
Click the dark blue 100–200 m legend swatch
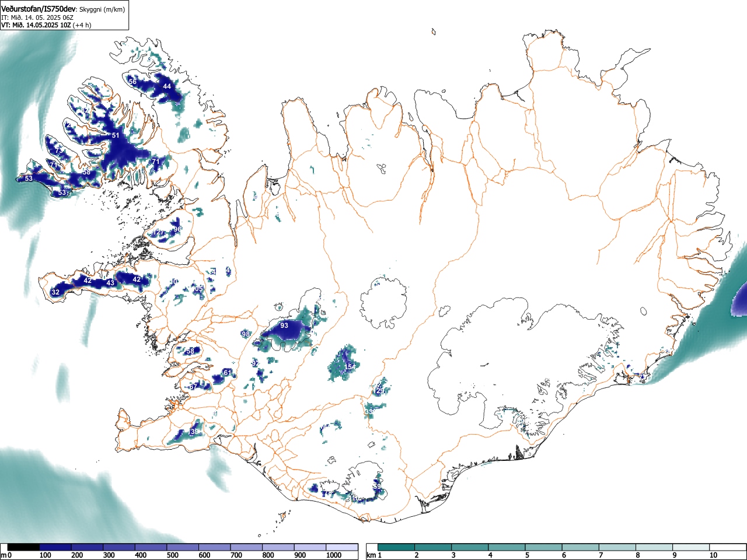[x=55, y=547]
